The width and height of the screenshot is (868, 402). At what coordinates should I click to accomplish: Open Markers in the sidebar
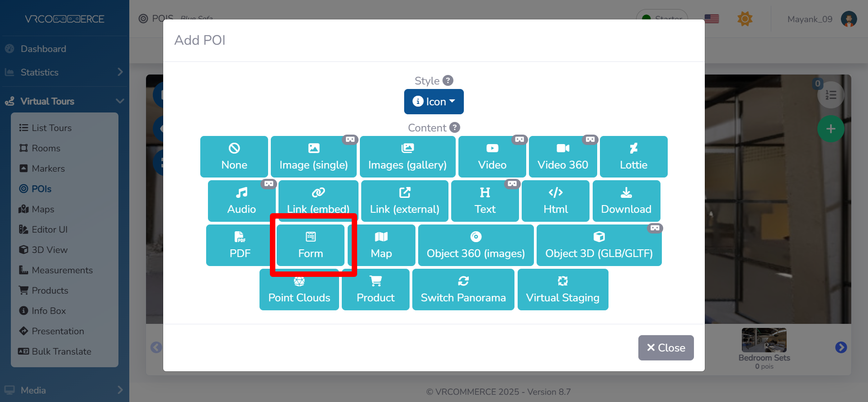[x=48, y=168]
